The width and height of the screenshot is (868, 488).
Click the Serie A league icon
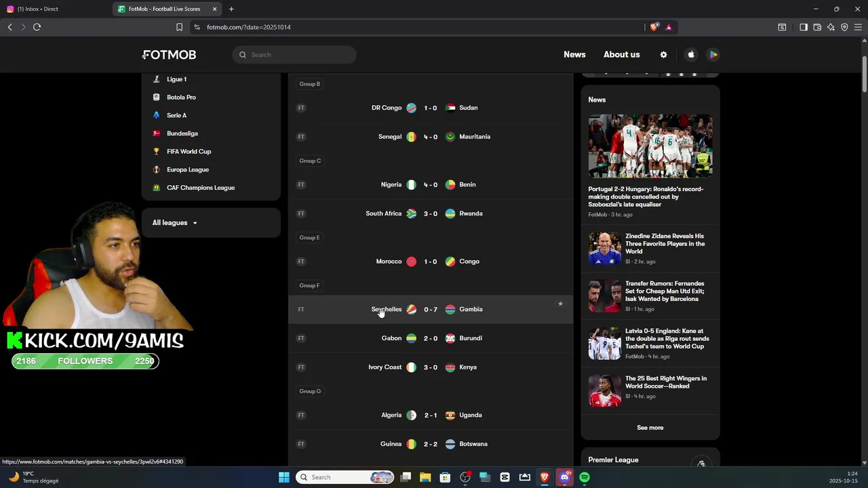click(x=157, y=115)
